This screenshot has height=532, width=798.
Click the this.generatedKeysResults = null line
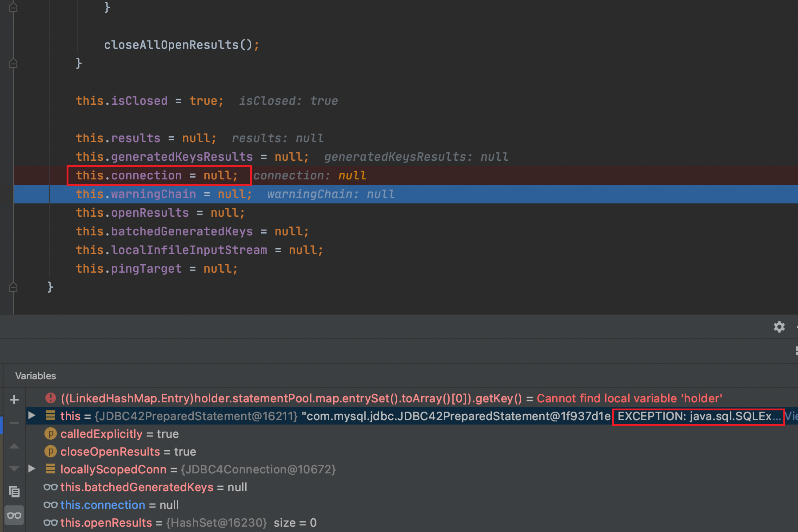192,157
